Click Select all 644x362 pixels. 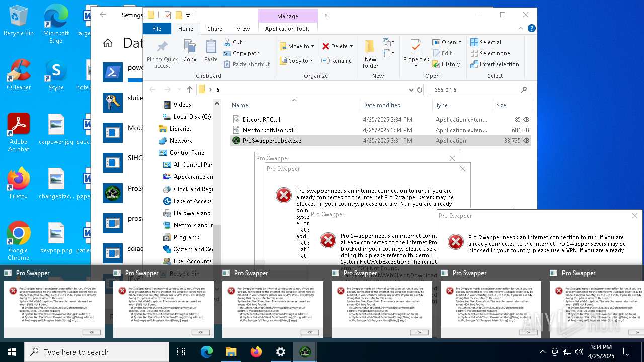[x=487, y=42]
